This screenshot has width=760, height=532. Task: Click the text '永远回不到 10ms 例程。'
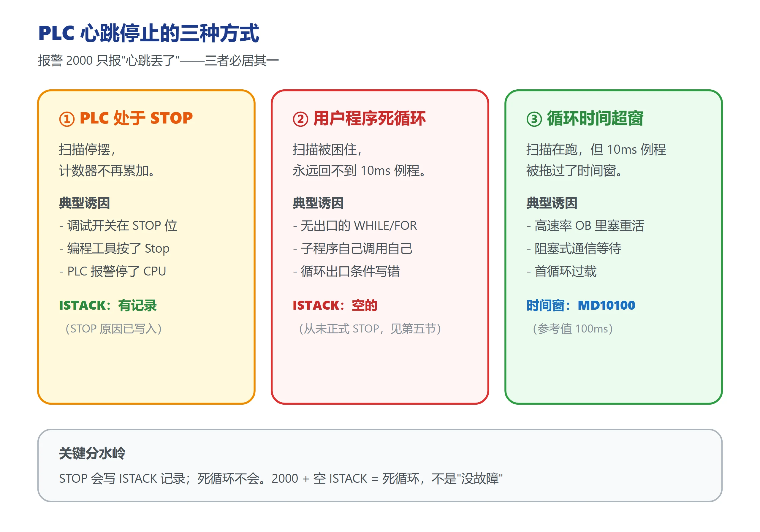[x=360, y=171]
